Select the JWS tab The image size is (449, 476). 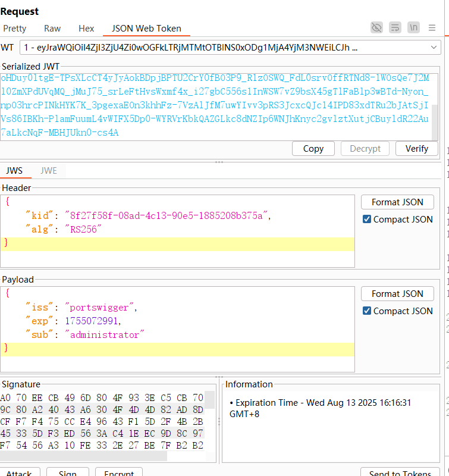pos(14,171)
